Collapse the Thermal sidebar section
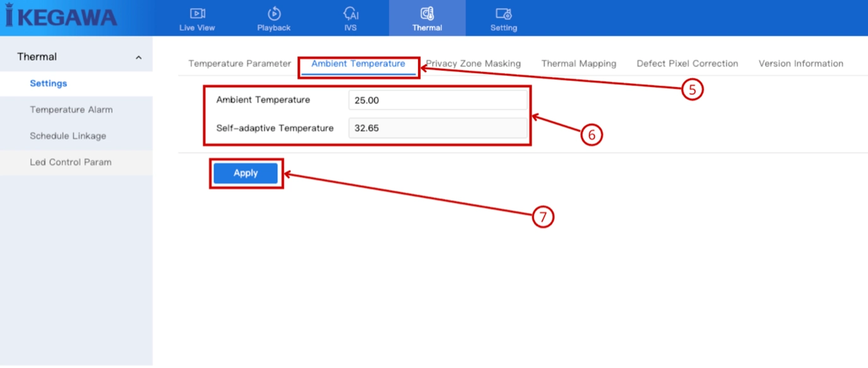 point(139,57)
